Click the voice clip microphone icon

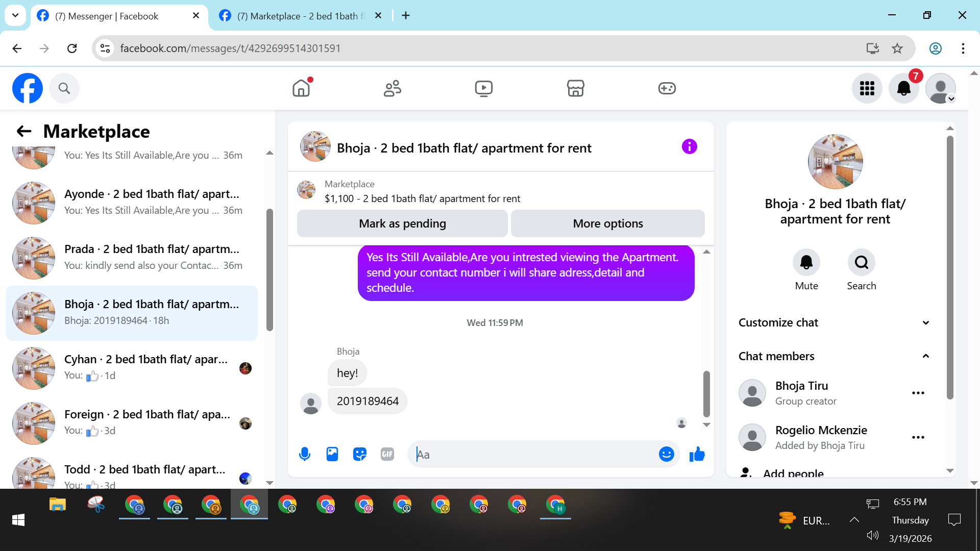[x=305, y=454]
